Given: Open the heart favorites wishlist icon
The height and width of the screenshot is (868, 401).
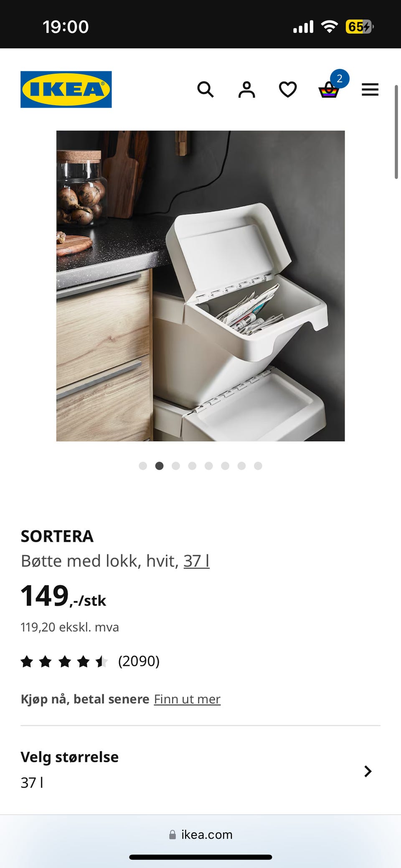Looking at the screenshot, I should click(x=288, y=89).
